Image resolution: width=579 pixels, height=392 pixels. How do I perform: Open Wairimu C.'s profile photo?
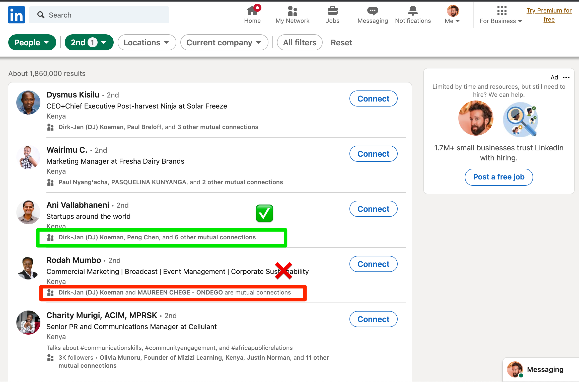click(28, 158)
